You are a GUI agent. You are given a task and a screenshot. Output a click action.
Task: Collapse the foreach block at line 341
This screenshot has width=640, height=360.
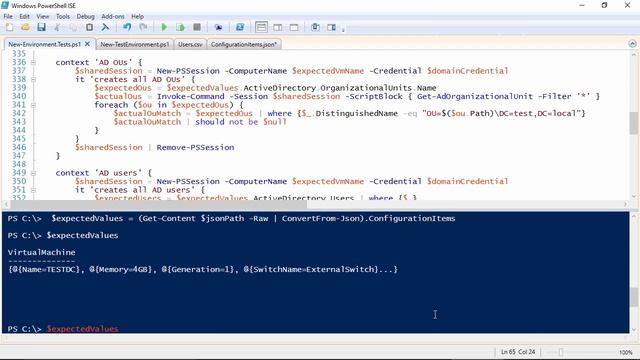[x=33, y=105]
